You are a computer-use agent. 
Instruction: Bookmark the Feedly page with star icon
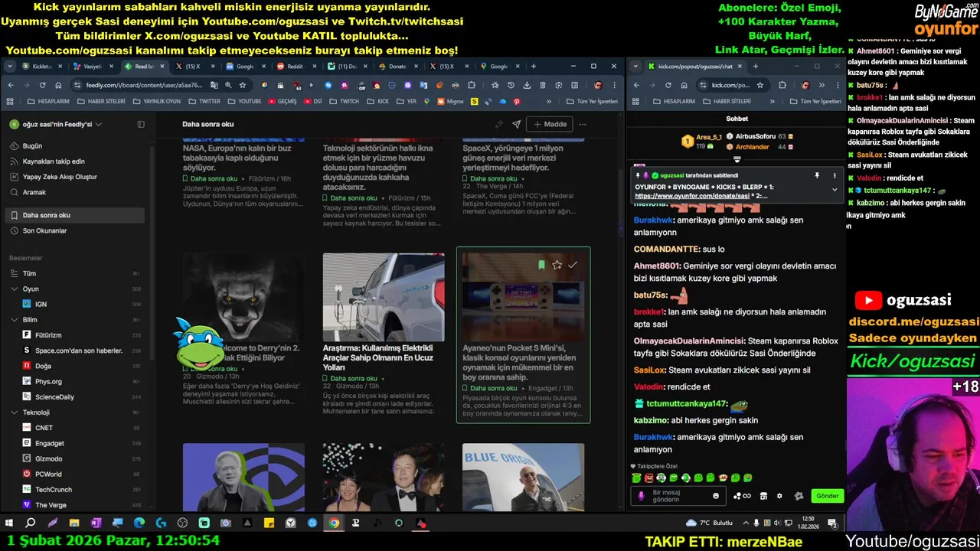pos(243,85)
